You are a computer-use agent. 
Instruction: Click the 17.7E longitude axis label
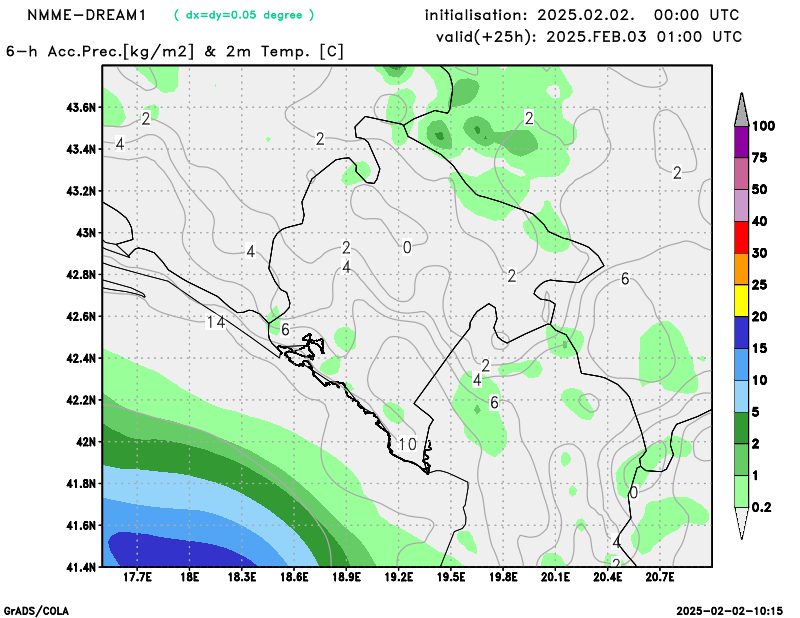click(x=137, y=577)
